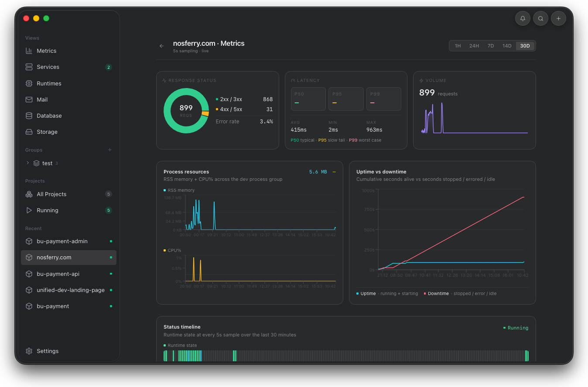Click the All Projects cubes icon

click(x=29, y=194)
